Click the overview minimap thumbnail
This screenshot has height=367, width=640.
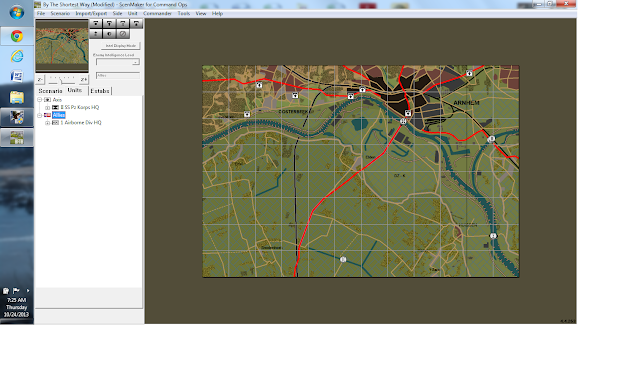(62, 46)
